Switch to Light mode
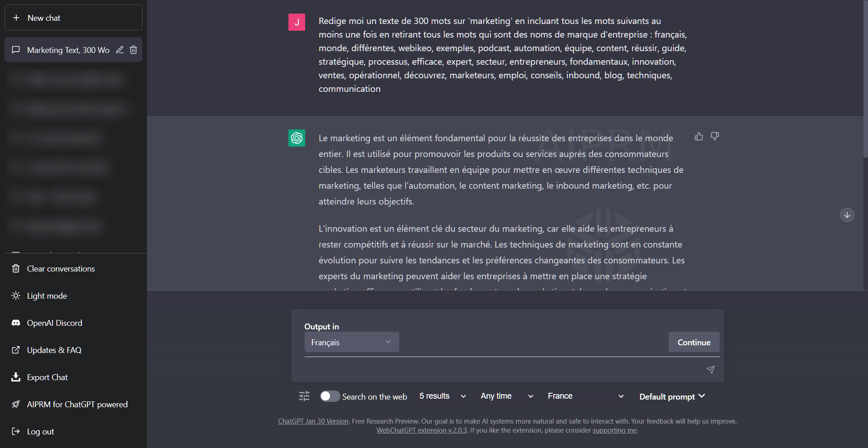Image resolution: width=868 pixels, height=448 pixels. pos(47,296)
